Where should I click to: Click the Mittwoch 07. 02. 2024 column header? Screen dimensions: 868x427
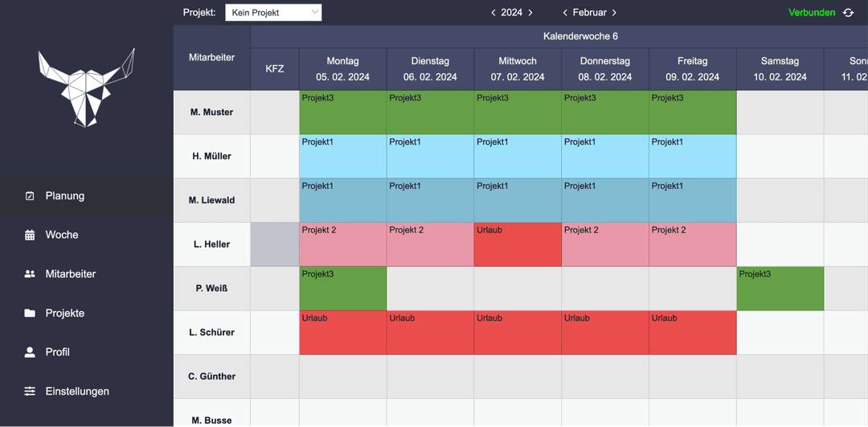(518, 69)
